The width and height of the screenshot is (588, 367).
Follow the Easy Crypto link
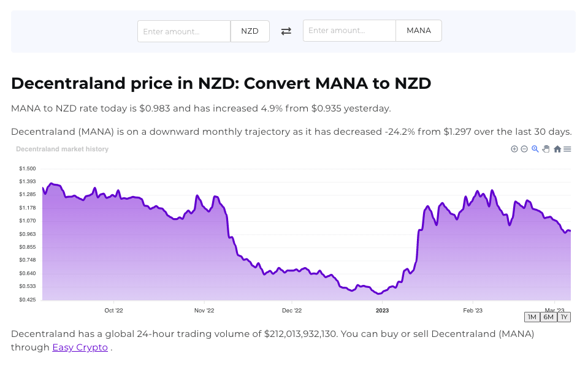click(80, 347)
